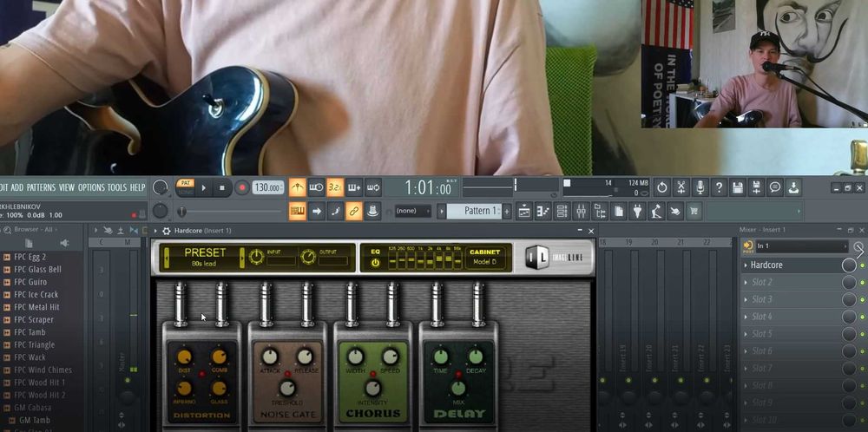
Task: Open the (none) snap selector dropdown
Action: (x=413, y=211)
